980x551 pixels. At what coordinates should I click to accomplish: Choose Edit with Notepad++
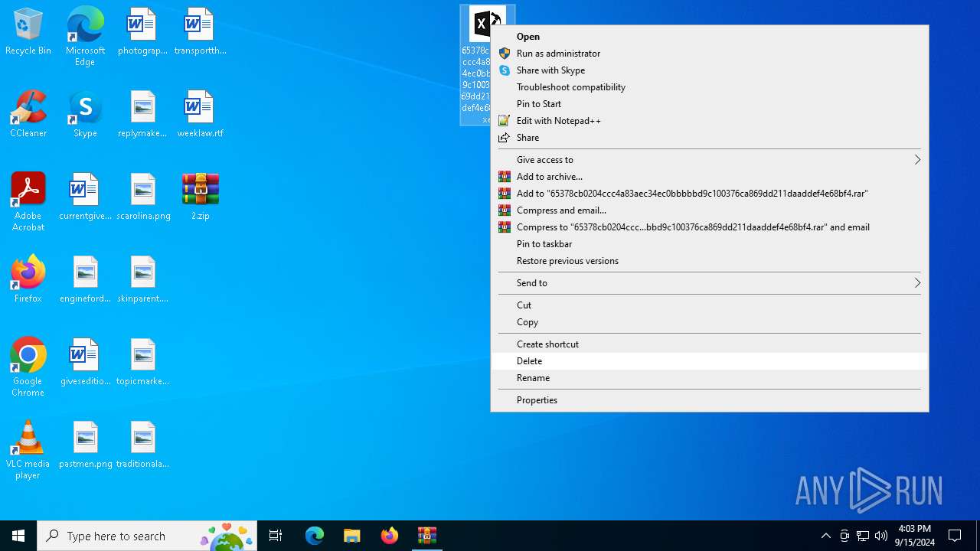pyautogui.click(x=710, y=121)
